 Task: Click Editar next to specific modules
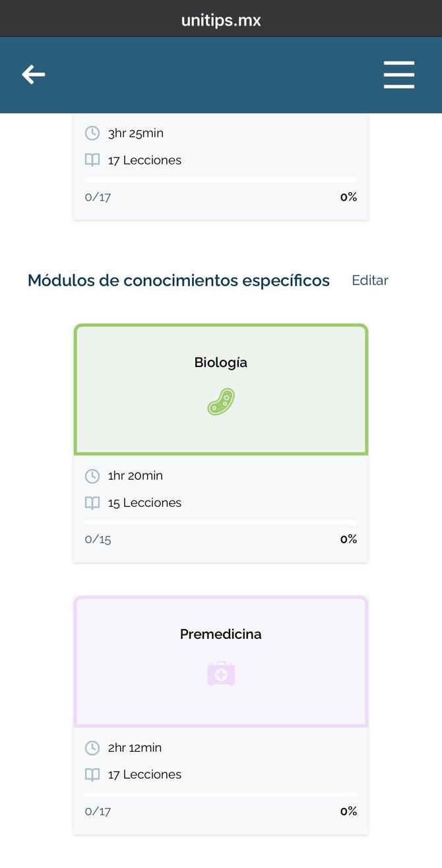pyautogui.click(x=370, y=281)
